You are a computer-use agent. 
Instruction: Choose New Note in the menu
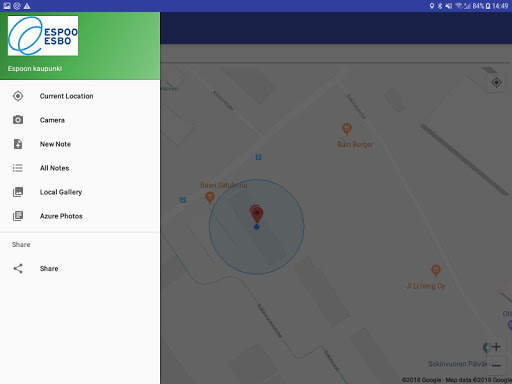(x=80, y=144)
